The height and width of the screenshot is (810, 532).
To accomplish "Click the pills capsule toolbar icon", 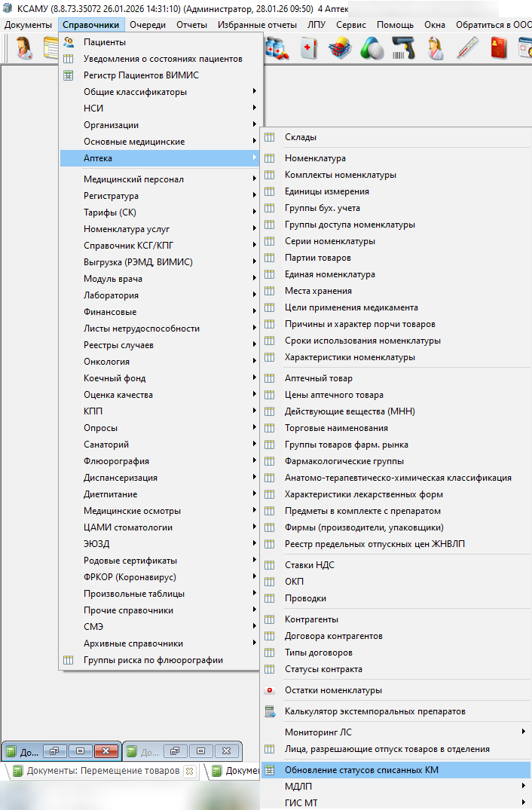I will point(371,48).
